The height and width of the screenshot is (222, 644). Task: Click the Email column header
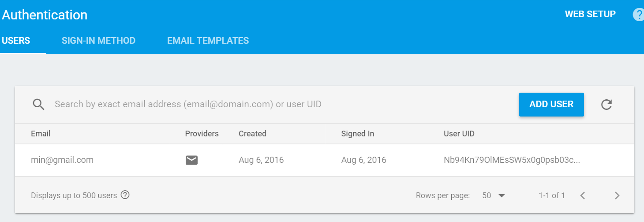[x=41, y=133]
